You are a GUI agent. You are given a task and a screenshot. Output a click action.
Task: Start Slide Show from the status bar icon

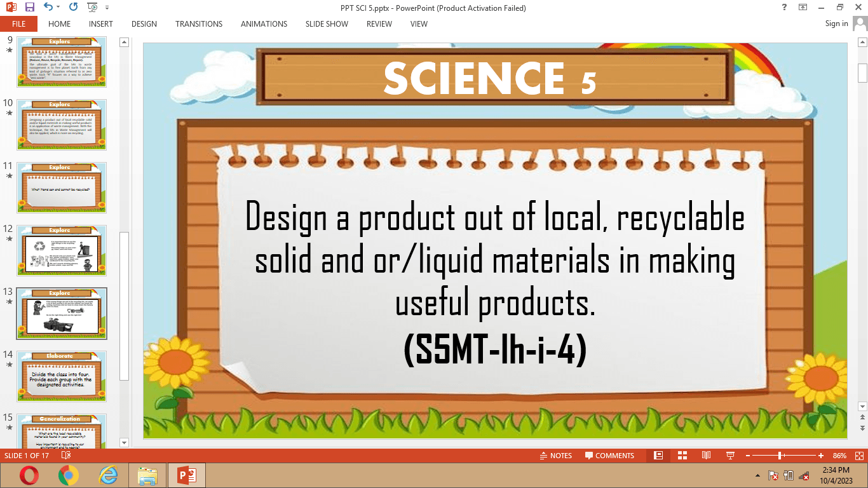(x=729, y=456)
